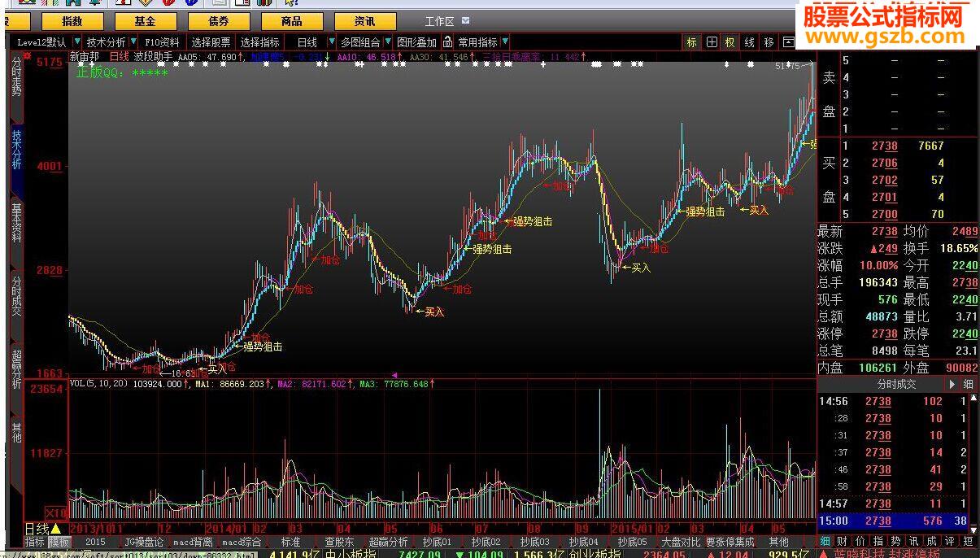980x558 pixels.
Task: Open the 商品 top menu tab
Action: click(292, 21)
